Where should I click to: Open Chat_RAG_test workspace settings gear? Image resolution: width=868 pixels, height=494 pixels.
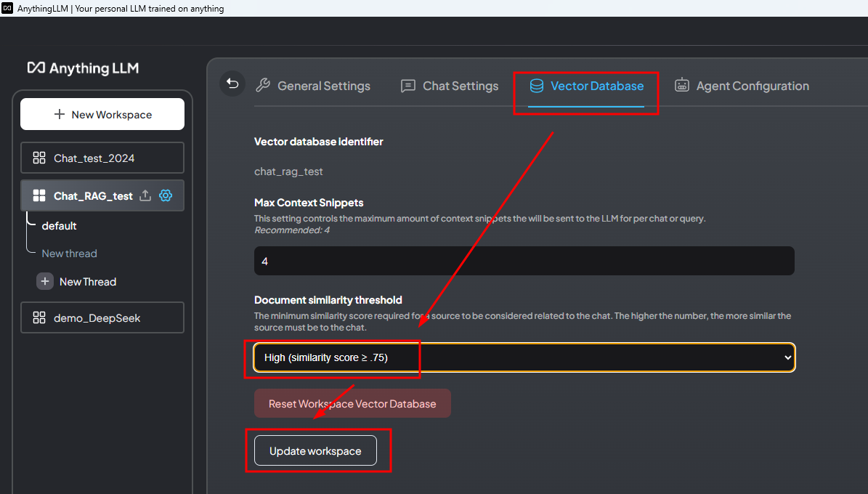(x=166, y=195)
